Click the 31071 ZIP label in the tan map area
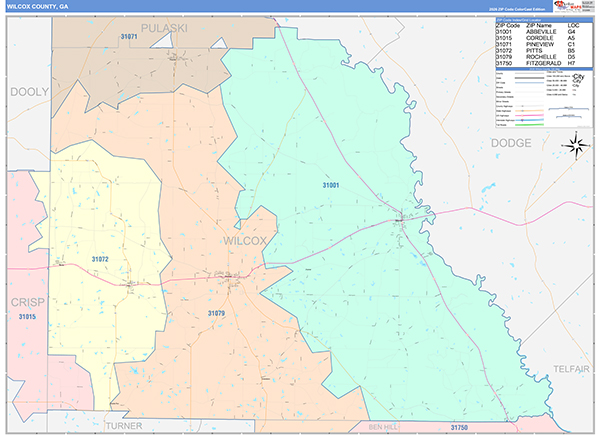The image size is (600, 435). [x=129, y=37]
